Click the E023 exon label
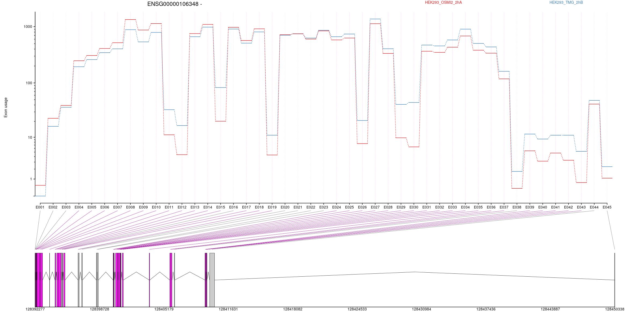The height and width of the screenshot is (322, 644). coord(324,207)
